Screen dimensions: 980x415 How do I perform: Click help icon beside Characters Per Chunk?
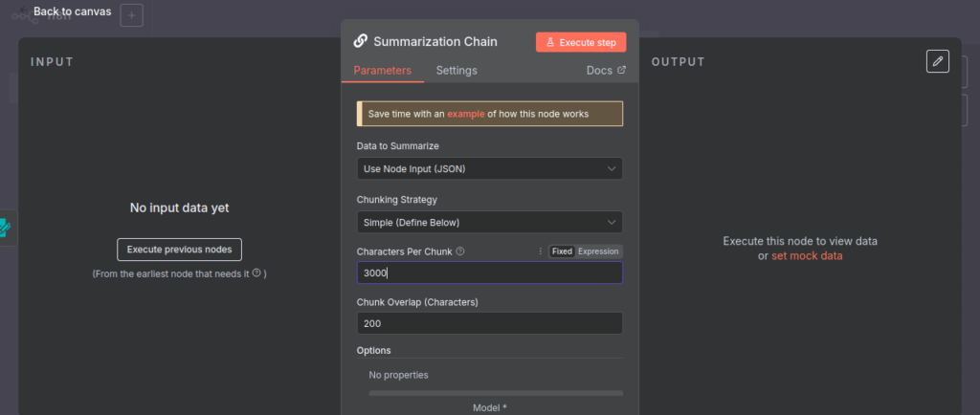click(460, 251)
